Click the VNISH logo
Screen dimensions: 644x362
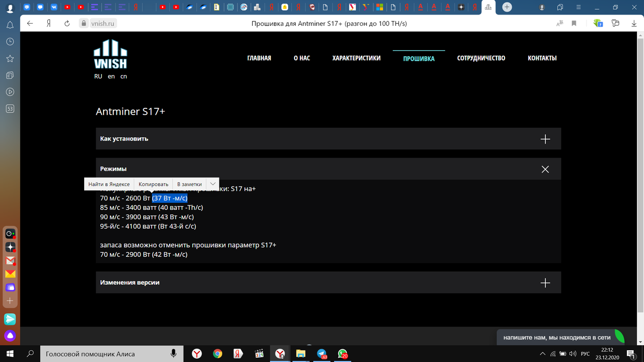110,54
